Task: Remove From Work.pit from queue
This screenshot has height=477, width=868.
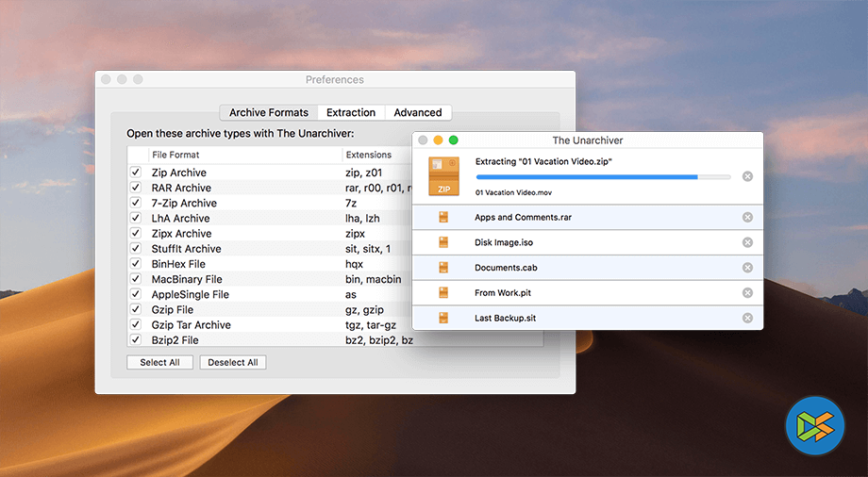Action: click(747, 293)
